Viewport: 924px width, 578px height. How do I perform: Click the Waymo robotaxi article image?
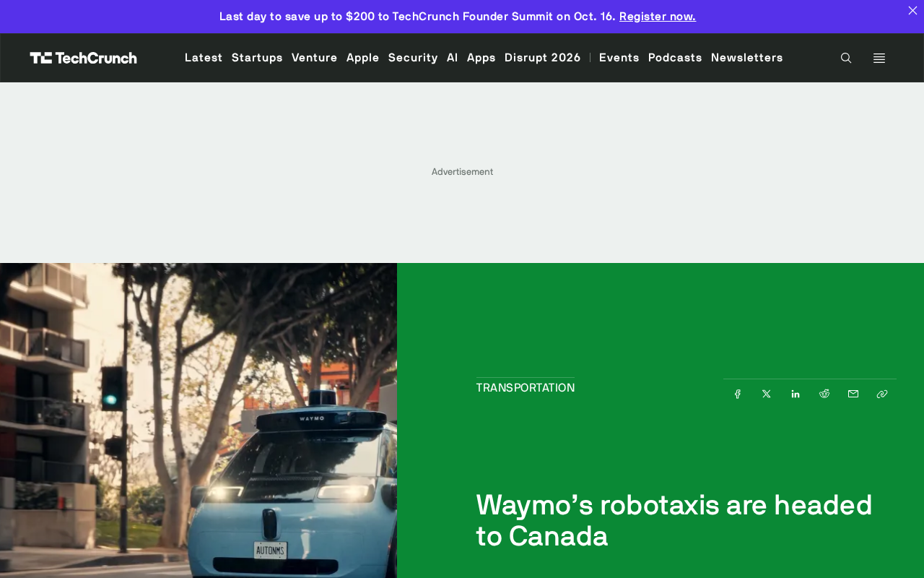coord(199,420)
